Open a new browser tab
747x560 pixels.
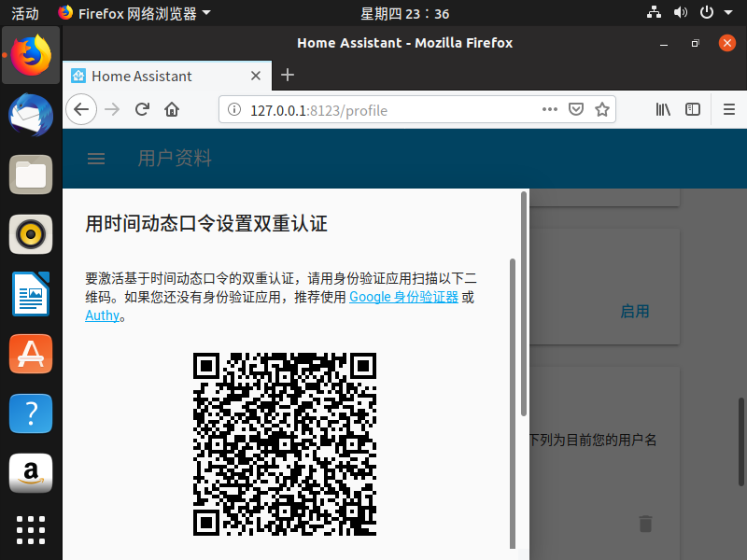288,76
